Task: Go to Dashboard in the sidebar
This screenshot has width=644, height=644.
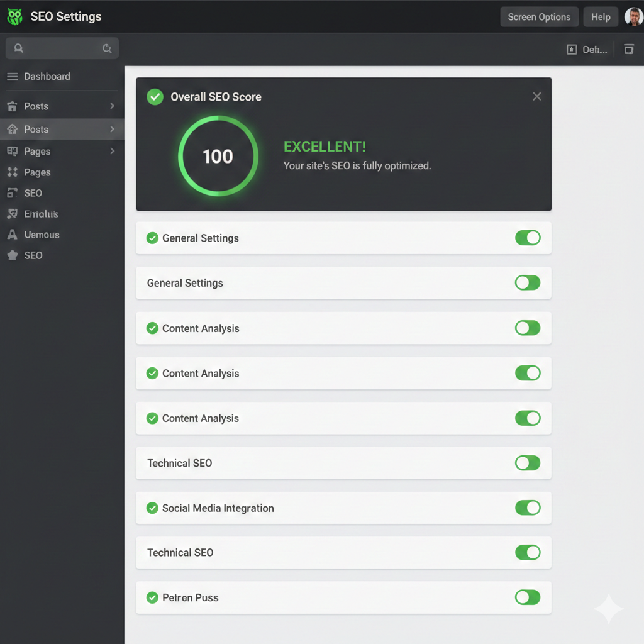Action: click(x=47, y=77)
